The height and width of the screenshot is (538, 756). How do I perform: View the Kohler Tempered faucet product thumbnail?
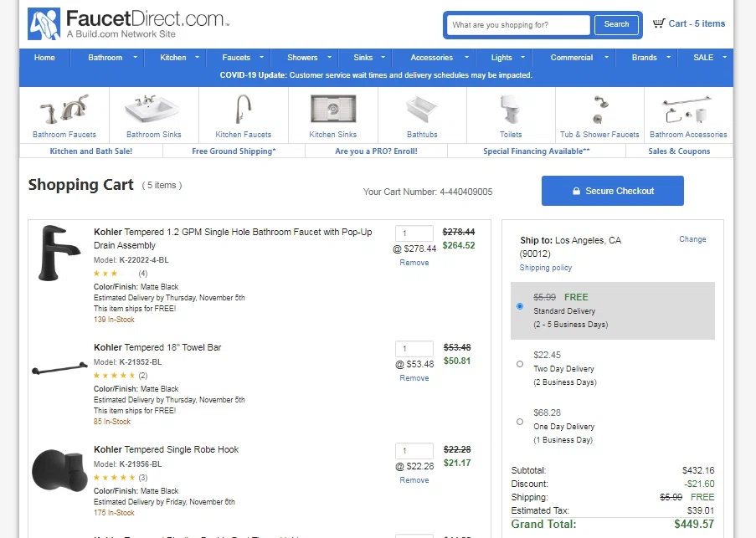point(59,253)
